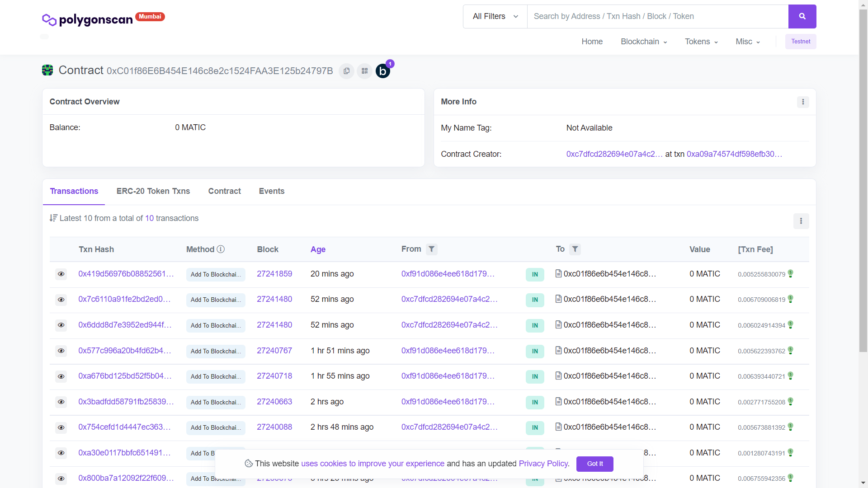The image size is (868, 488).
Task: Click the Got It cookie button
Action: (x=594, y=464)
